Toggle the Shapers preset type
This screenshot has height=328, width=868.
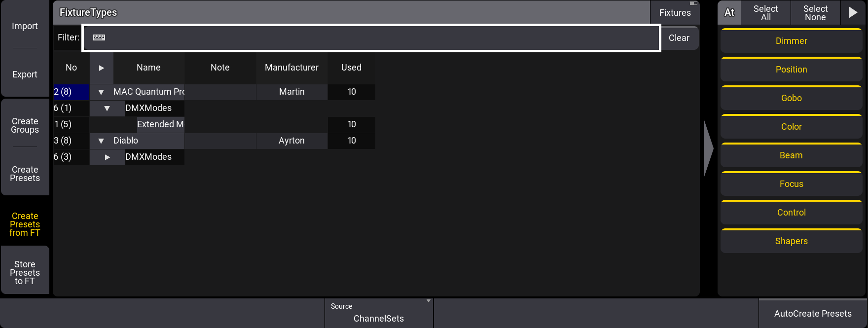pyautogui.click(x=791, y=241)
